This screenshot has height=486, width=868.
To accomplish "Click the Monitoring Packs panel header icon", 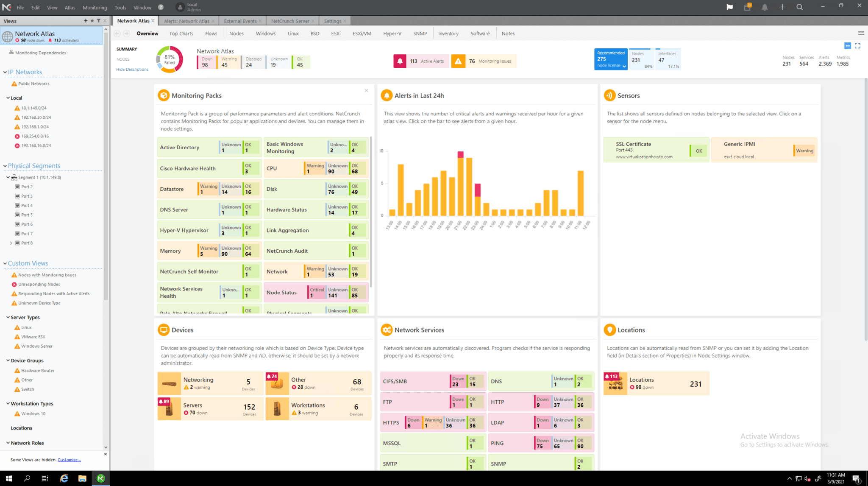I will click(164, 95).
